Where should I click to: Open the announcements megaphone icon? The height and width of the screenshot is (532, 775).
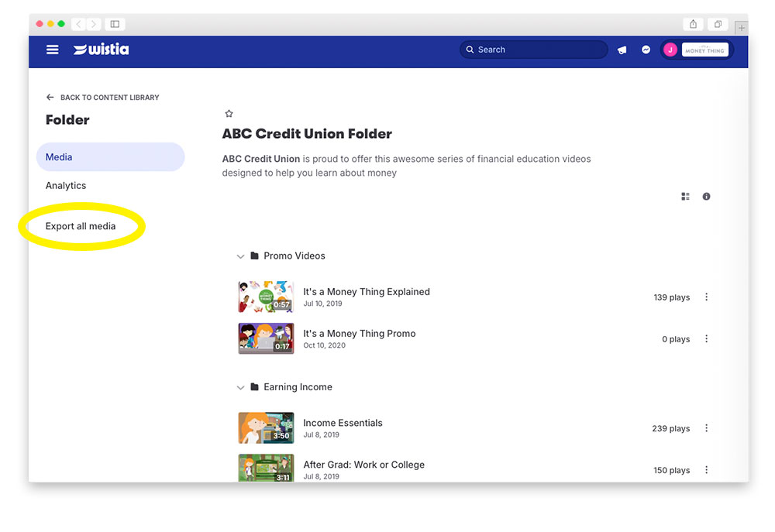(x=622, y=50)
